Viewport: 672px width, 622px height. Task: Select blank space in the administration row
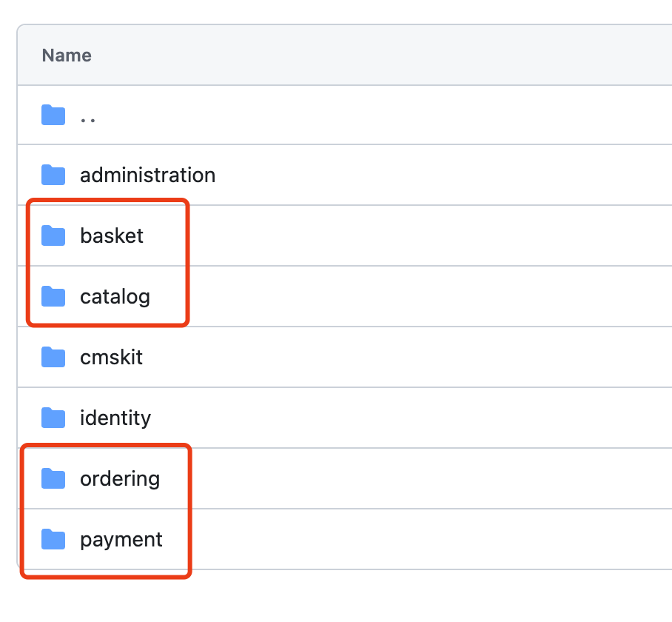[x=444, y=175]
